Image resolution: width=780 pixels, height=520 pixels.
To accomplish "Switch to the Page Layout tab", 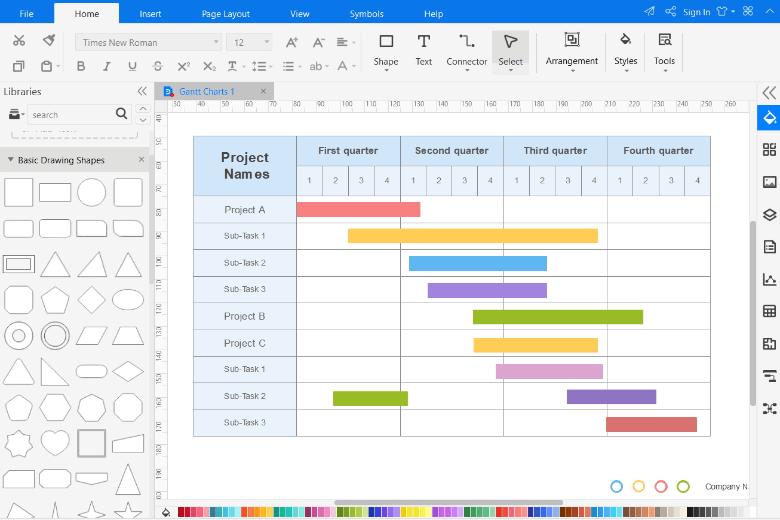I will coord(225,13).
